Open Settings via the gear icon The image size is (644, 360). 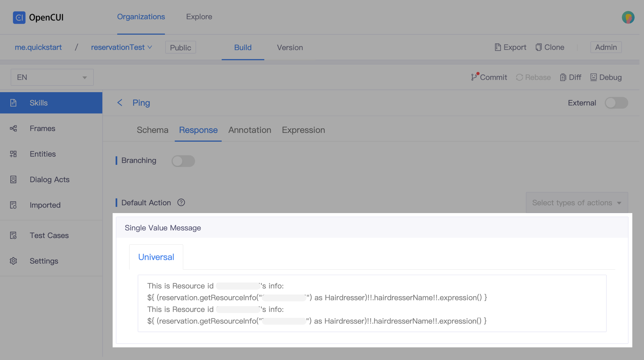[x=13, y=261]
